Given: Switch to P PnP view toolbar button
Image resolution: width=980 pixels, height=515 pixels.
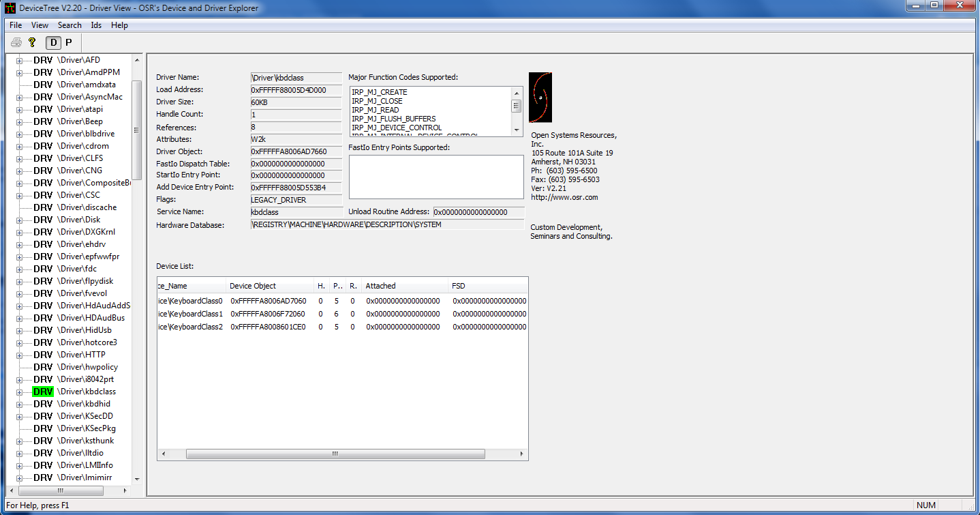Looking at the screenshot, I should tap(68, 42).
